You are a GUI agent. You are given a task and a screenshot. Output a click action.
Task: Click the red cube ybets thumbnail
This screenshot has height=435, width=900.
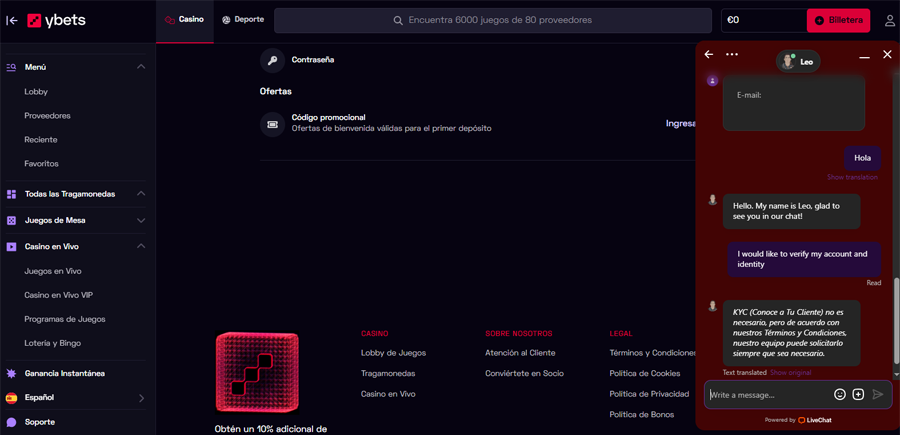point(257,373)
